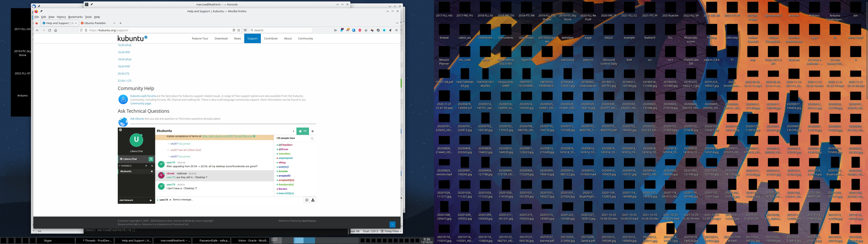
Task: Open Adblock Plus extension icon
Action: [x=360, y=30]
